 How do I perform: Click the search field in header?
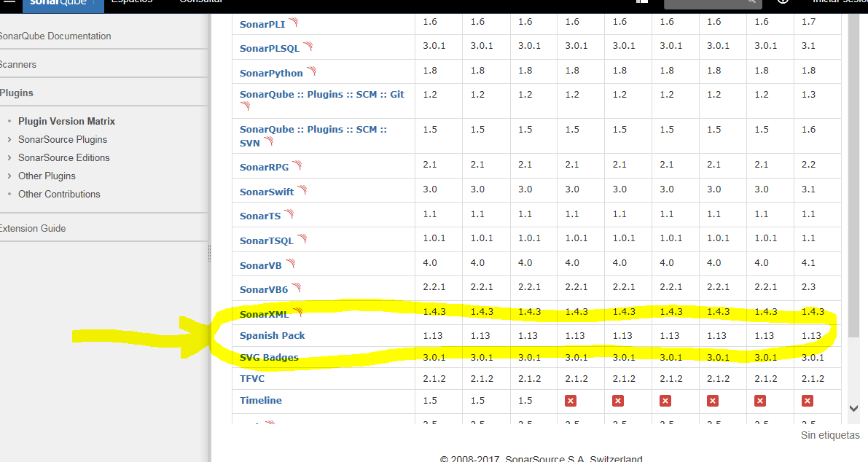(712, 3)
